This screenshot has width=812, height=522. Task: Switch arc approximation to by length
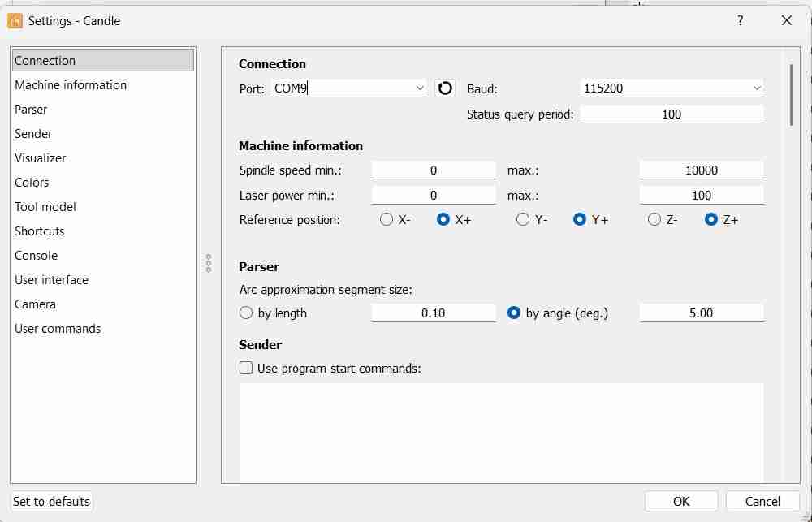point(245,313)
